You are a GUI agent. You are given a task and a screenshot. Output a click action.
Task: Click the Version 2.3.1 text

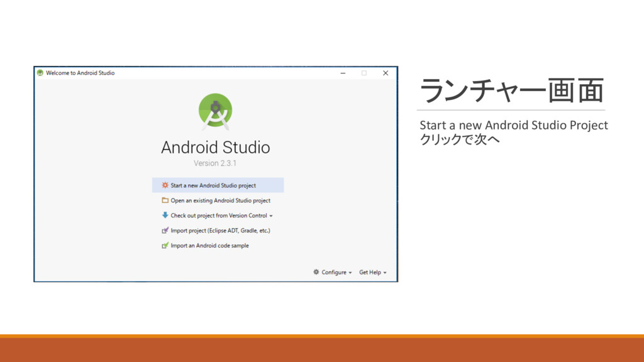215,163
